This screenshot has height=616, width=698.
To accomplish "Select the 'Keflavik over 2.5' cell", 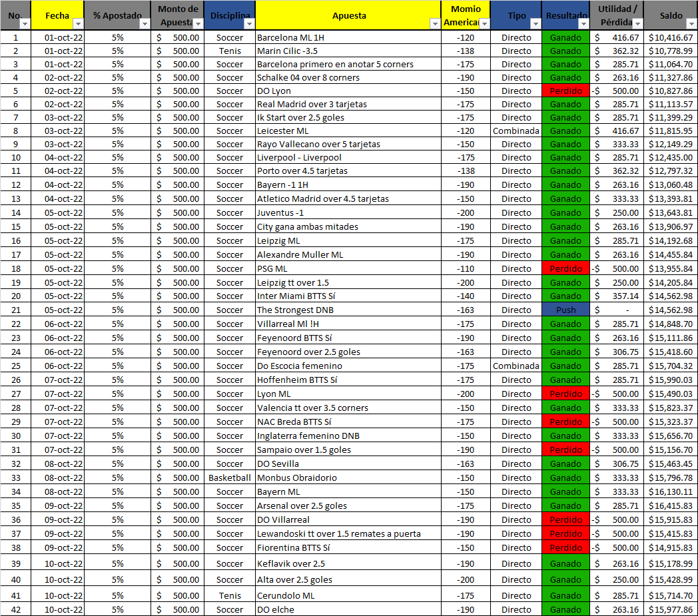I will [x=348, y=563].
